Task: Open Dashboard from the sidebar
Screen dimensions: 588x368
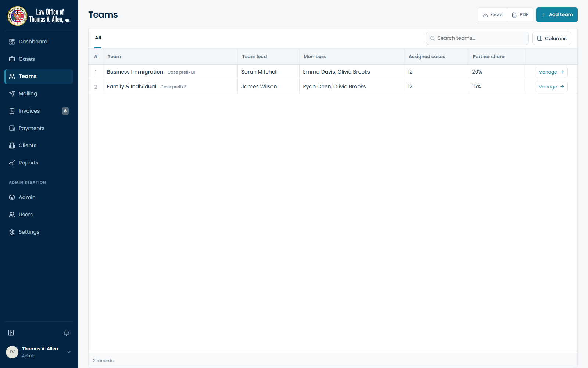Action: pos(39,42)
